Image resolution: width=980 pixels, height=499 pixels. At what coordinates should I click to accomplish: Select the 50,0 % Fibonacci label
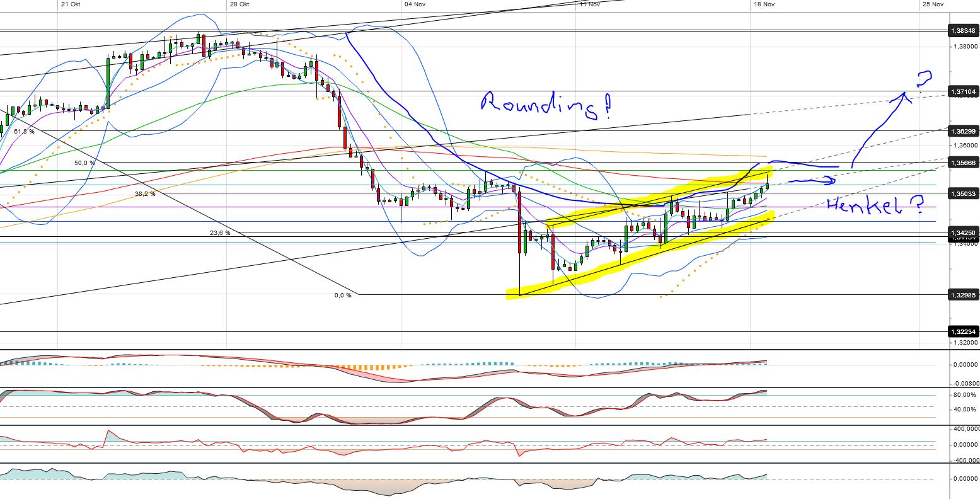[84, 163]
